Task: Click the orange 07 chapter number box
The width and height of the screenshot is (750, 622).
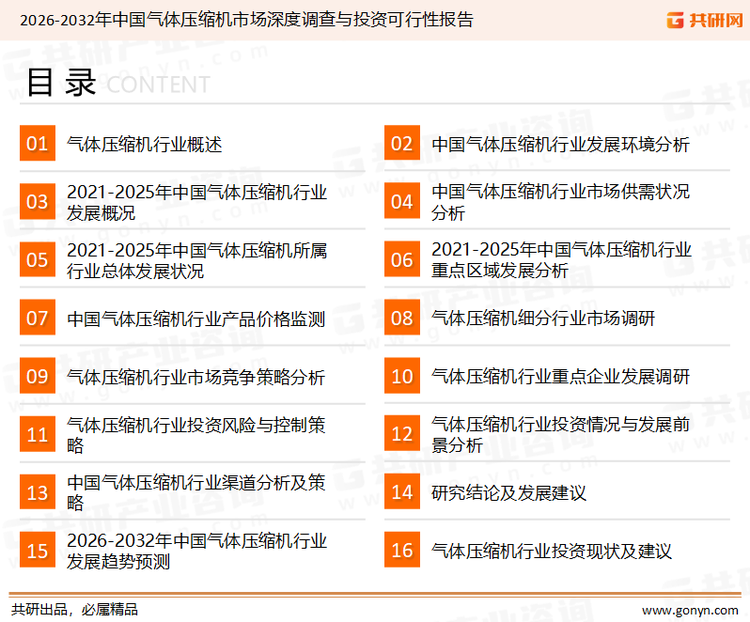Action: (x=37, y=318)
